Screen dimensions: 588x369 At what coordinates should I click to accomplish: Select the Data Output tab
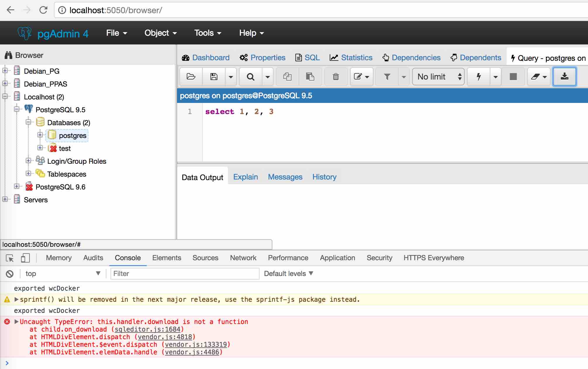[x=202, y=177]
